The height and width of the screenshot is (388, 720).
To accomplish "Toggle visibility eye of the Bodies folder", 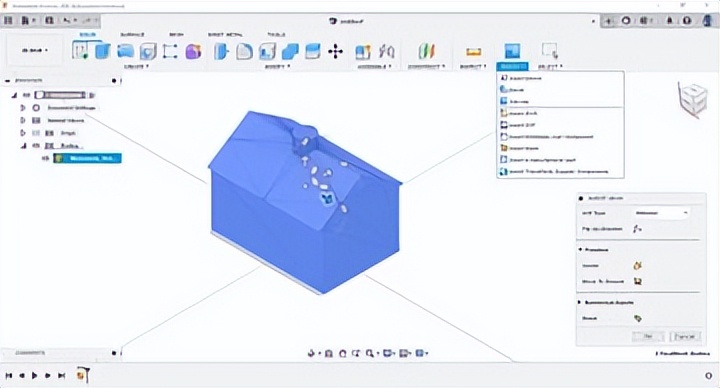I will pyautogui.click(x=36, y=146).
